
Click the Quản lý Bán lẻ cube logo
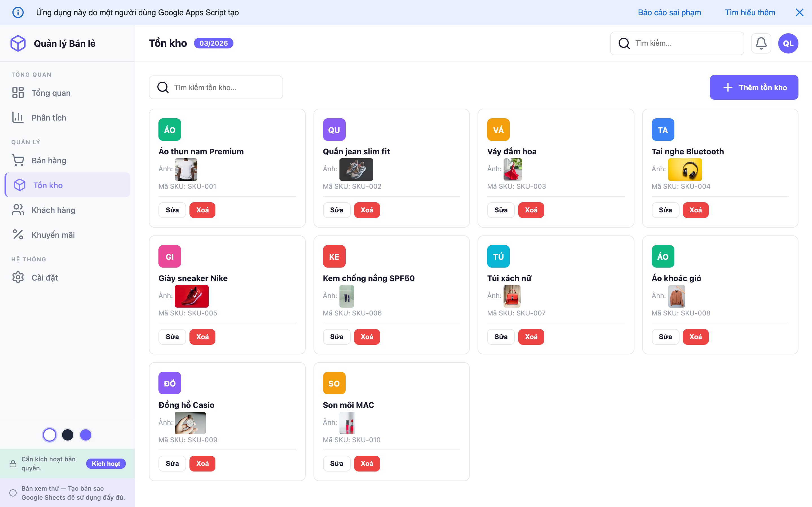(x=18, y=43)
